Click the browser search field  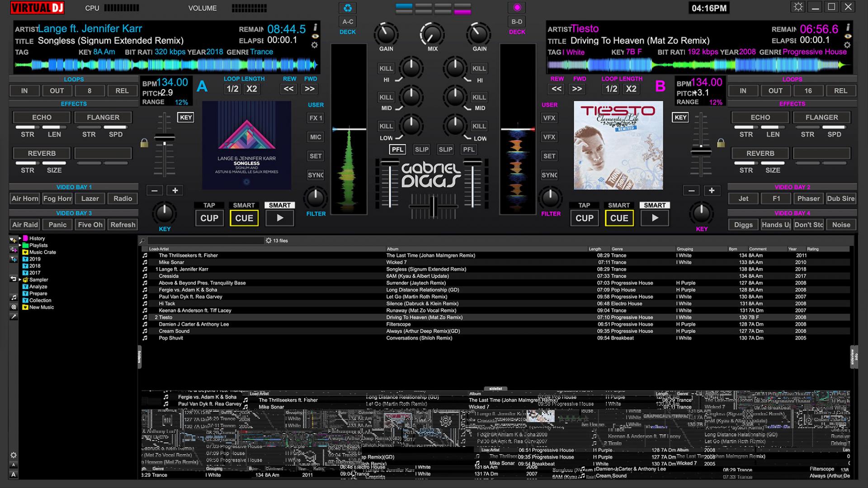(x=206, y=241)
